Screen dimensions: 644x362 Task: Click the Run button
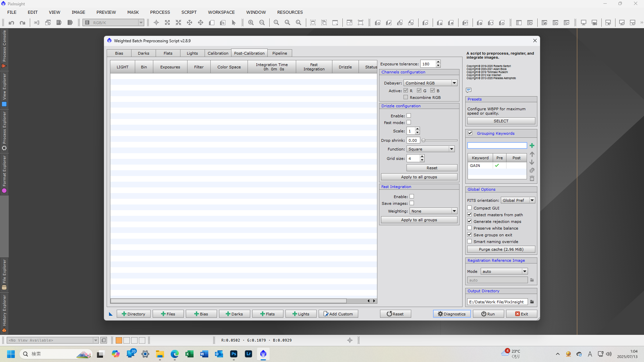488,314
